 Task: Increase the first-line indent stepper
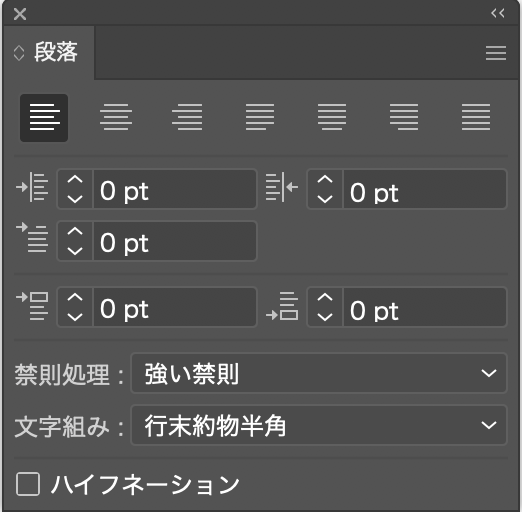(75, 231)
